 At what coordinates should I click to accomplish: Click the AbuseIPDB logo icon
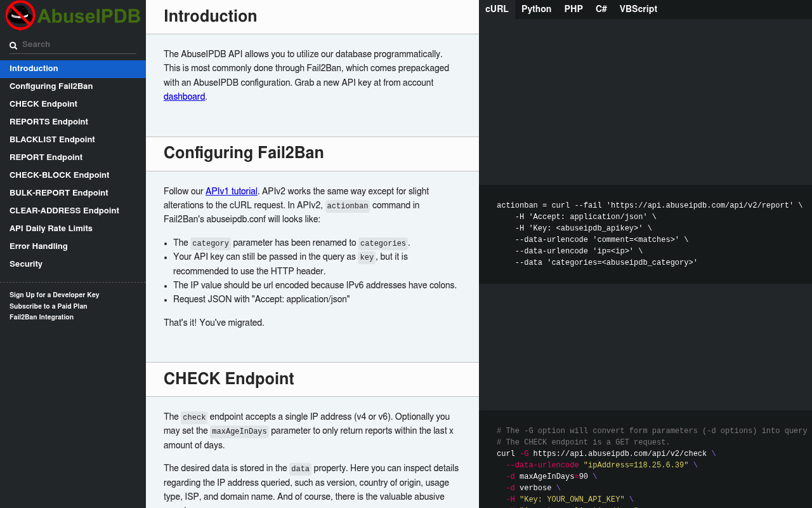[20, 15]
